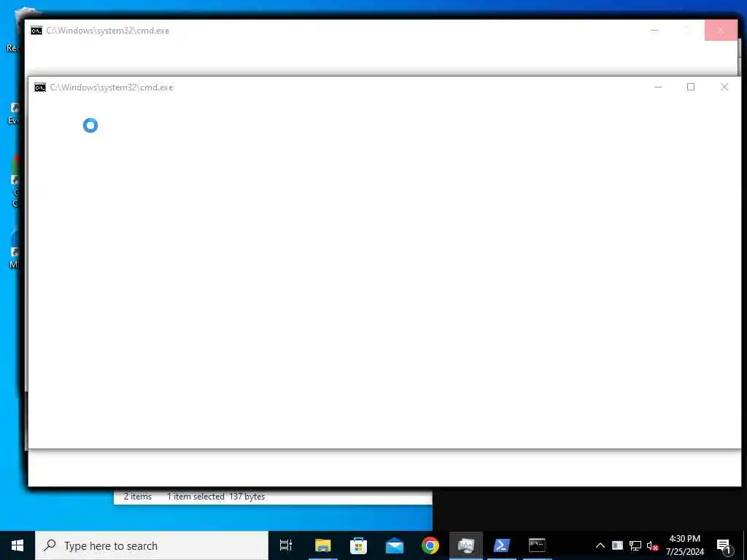The height and width of the screenshot is (560, 747).
Task: Open File Explorer from the taskbar
Action: click(x=322, y=545)
